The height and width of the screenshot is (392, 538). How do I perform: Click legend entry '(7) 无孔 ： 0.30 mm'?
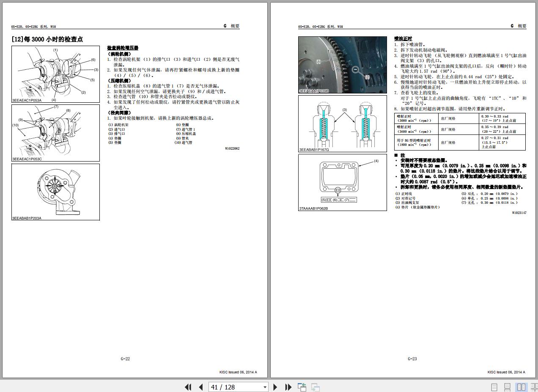[489, 203]
